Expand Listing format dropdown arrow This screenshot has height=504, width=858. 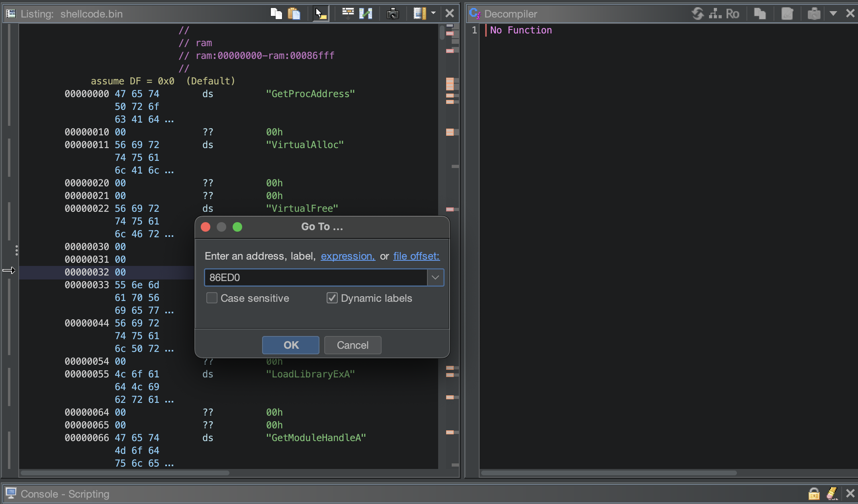point(433,13)
